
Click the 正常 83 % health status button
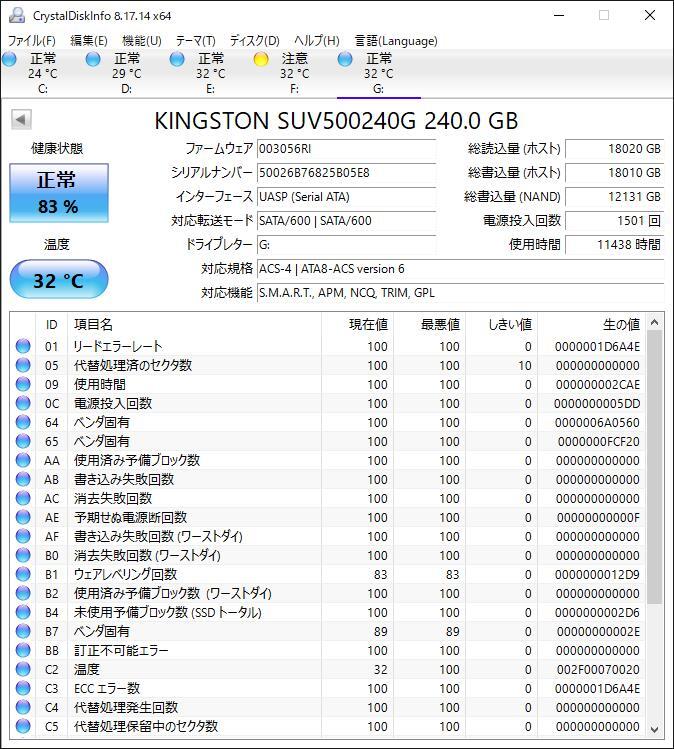click(x=59, y=193)
